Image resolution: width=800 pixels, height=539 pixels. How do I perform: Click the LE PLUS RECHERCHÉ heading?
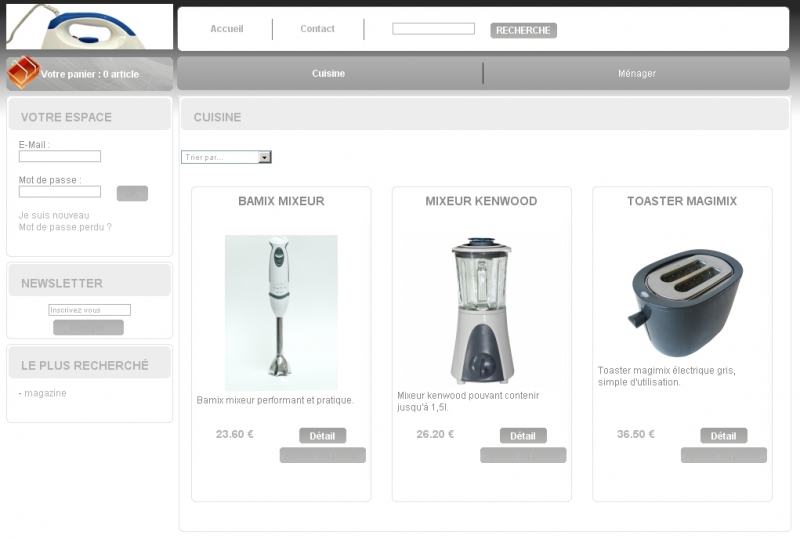pos(85,365)
